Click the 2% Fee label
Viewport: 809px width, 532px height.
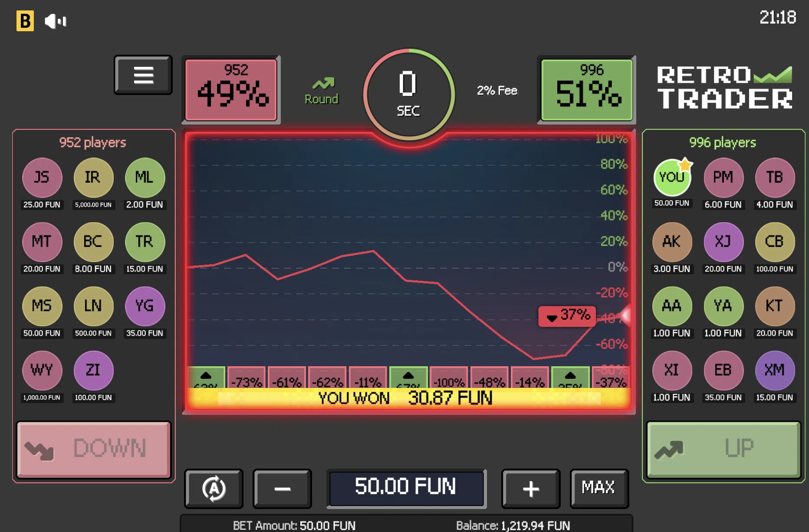tap(497, 90)
